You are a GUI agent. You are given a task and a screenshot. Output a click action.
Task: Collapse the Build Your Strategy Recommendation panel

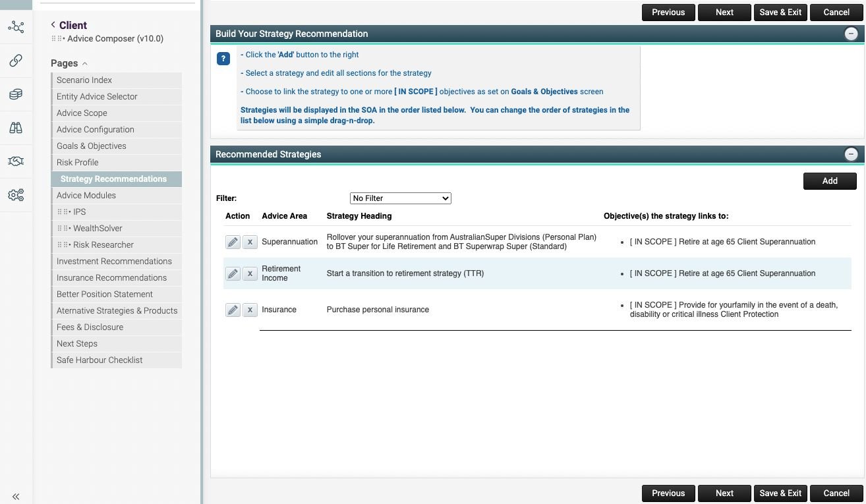point(851,34)
